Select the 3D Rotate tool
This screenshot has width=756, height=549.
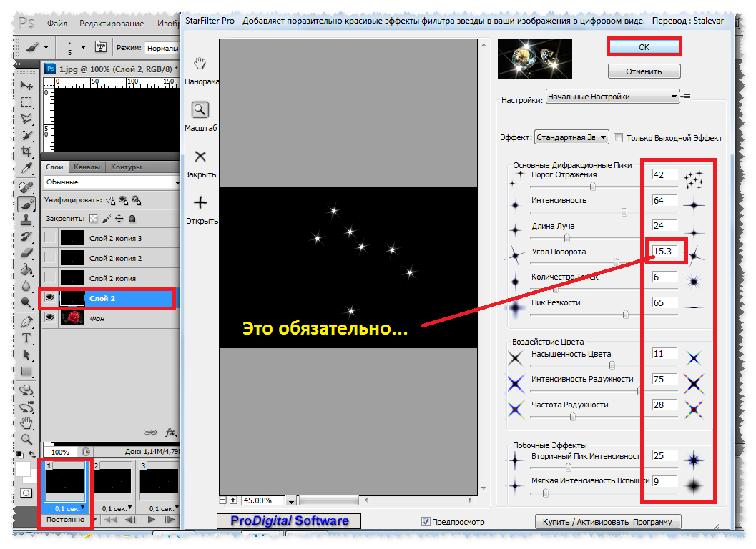pos(26,390)
